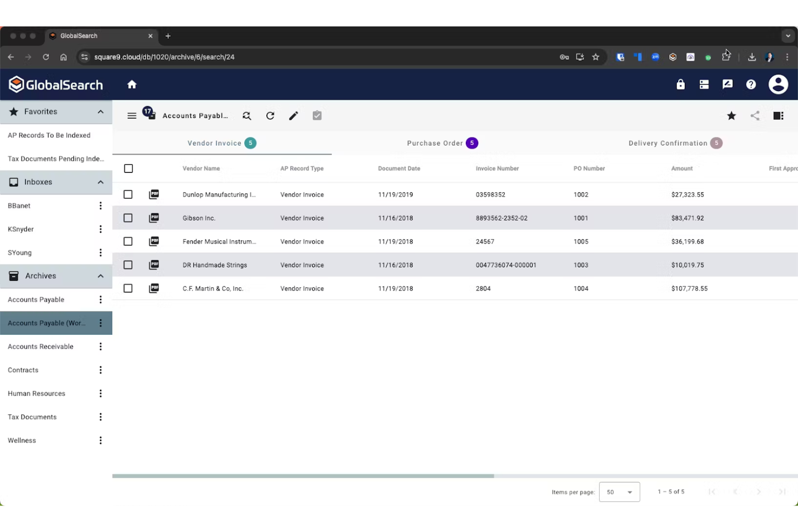Click the feedback annotation icon
798x532 pixels.
click(727, 84)
